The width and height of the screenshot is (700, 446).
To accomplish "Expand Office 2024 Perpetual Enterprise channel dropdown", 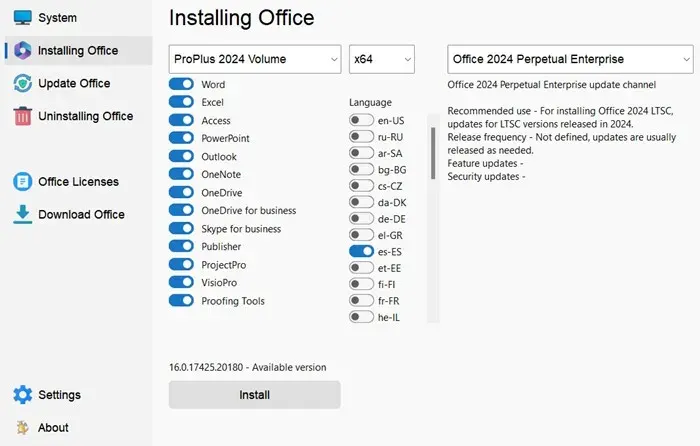I will click(570, 59).
